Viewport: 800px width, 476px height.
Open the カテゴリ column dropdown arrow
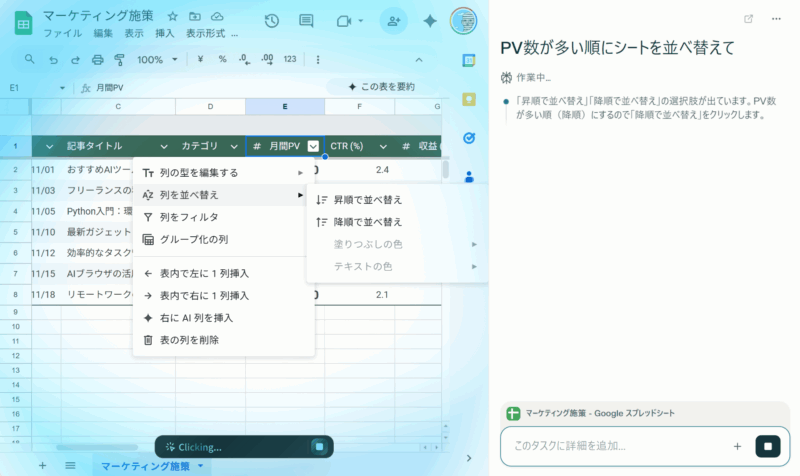[234, 146]
